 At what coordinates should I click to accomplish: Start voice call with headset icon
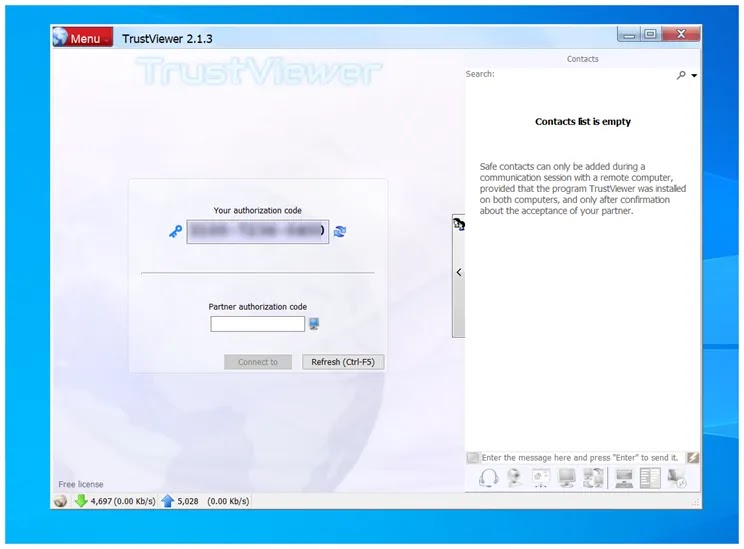[489, 478]
